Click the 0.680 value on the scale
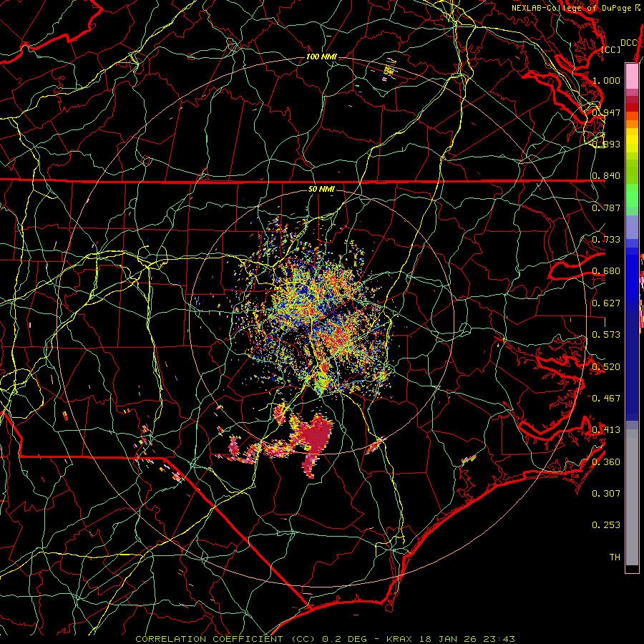 [x=606, y=271]
